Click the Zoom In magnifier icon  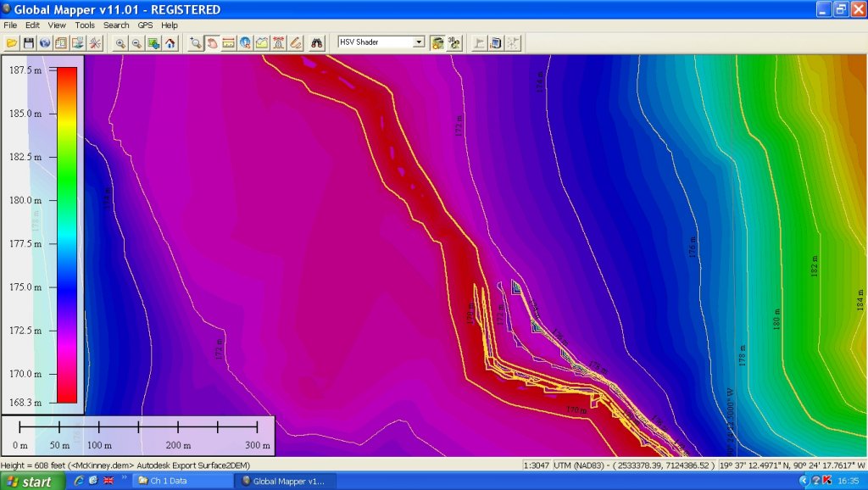tap(120, 42)
